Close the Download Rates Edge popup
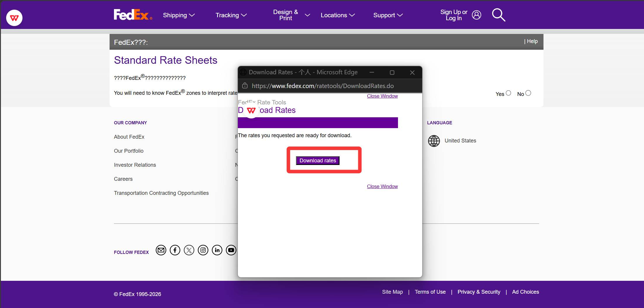This screenshot has width=644, height=308. (412, 72)
